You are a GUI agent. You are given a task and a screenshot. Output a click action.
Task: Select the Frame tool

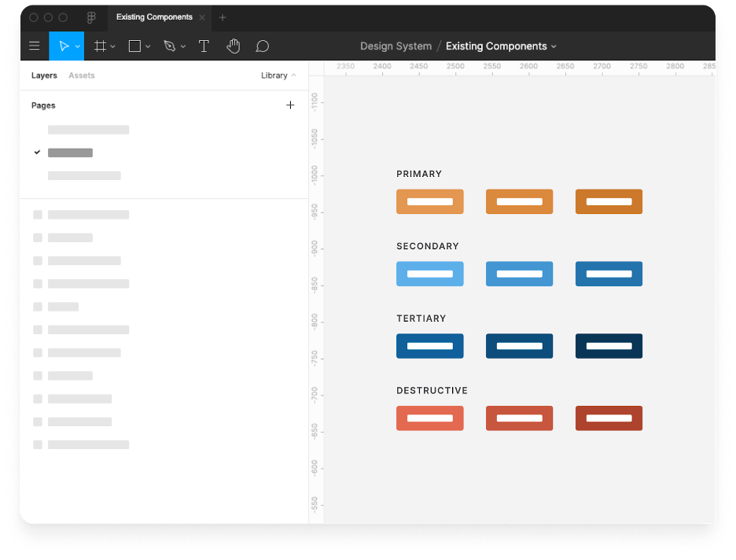click(x=100, y=46)
